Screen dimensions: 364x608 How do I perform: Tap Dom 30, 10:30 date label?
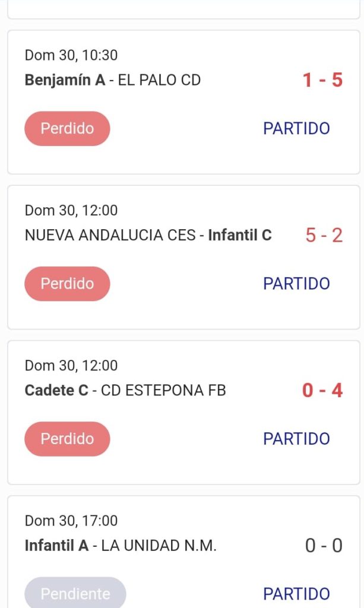tap(71, 55)
